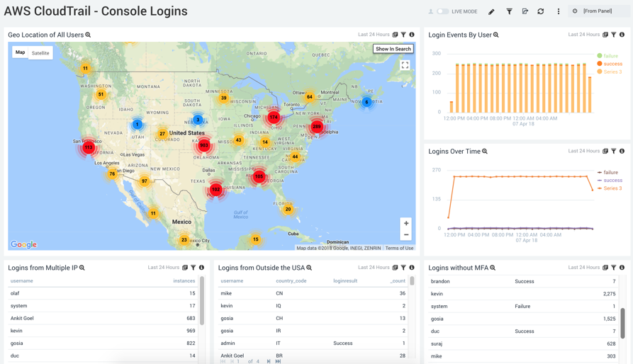Sort by instances column in Multiple IP table

184,281
